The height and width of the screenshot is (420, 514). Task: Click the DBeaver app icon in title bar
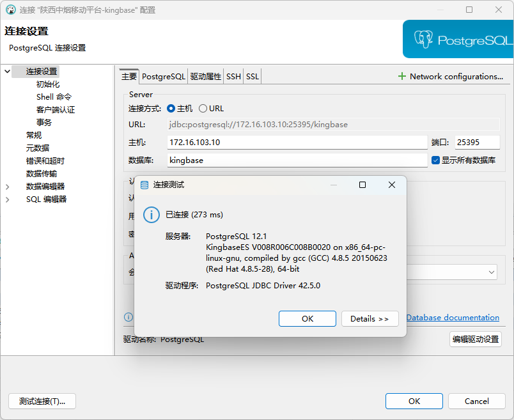[x=11, y=10]
